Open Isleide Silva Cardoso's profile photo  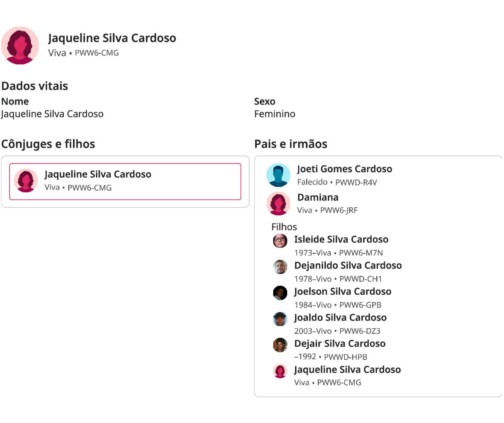280,241
